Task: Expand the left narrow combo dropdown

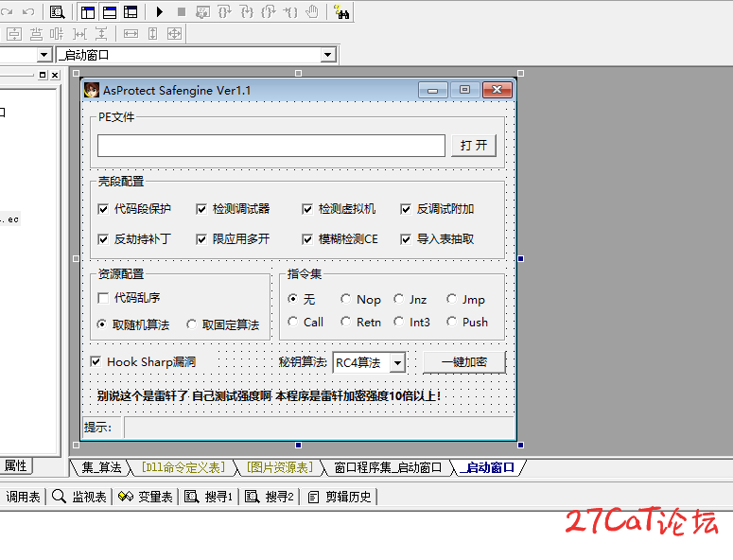Action: coord(44,55)
